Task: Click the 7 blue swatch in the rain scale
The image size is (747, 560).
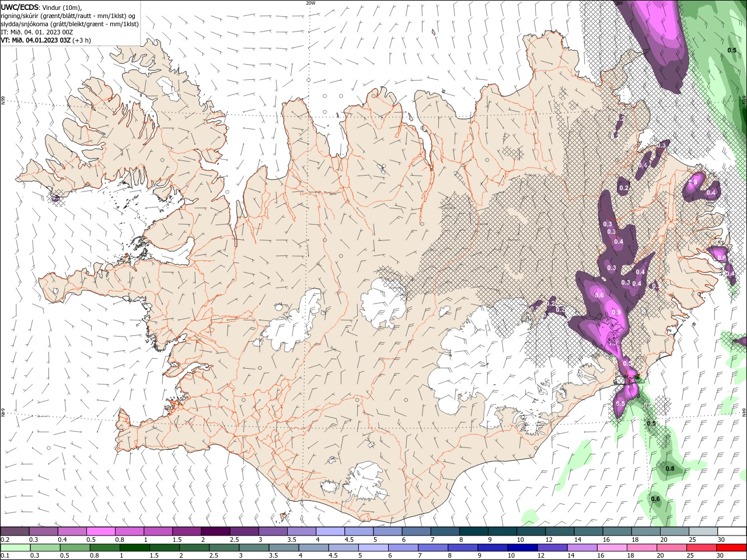Action: [x=433, y=548]
